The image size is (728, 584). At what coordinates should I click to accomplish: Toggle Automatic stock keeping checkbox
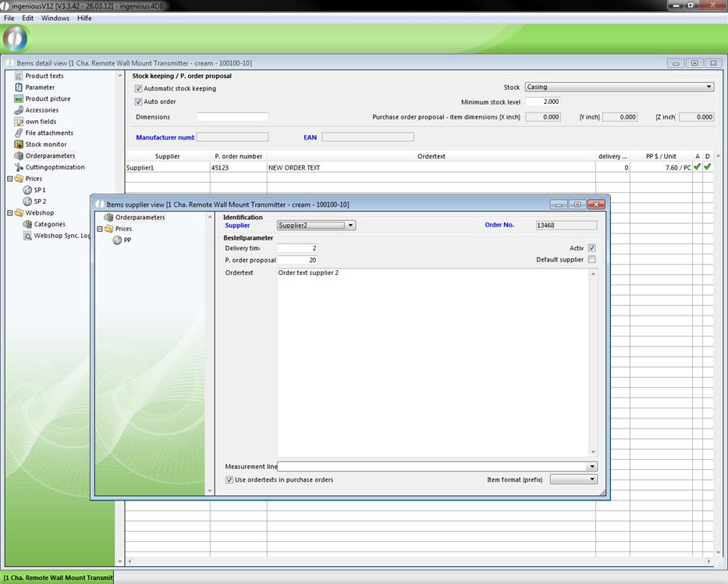click(x=139, y=89)
